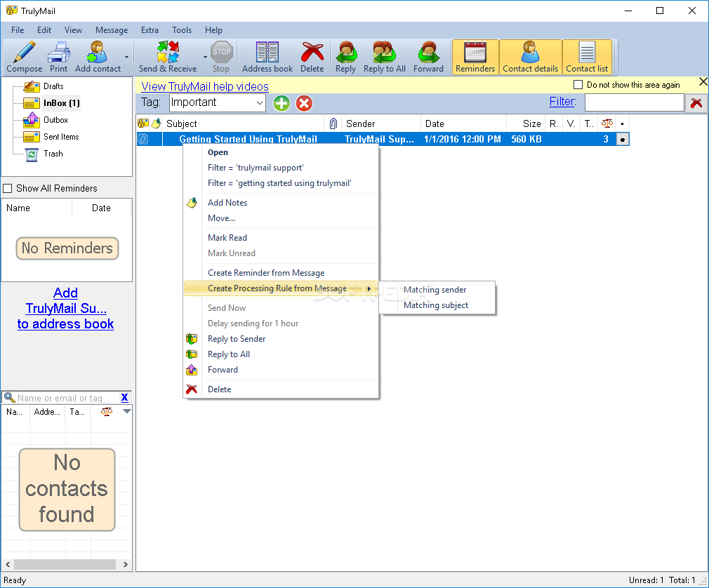Screen dimensions: 709x588
Task: Close the help videos banner
Action: (x=703, y=82)
